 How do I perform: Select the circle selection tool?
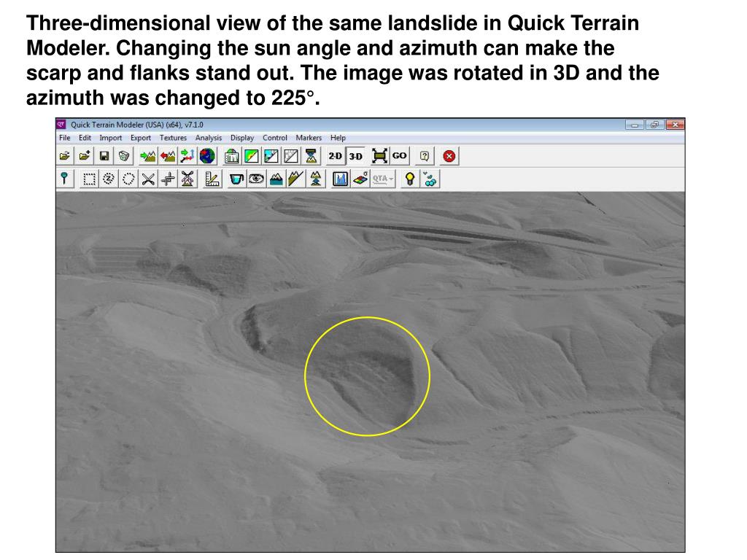tap(128, 179)
